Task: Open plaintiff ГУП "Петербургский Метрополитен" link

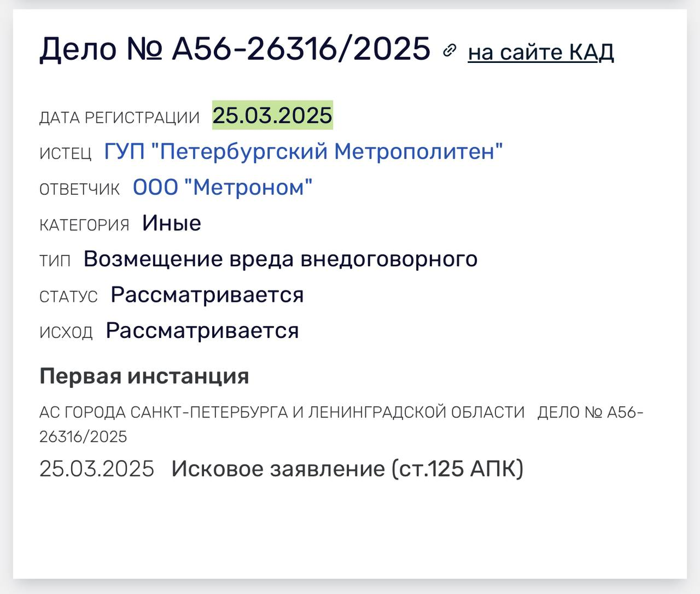Action: (304, 151)
